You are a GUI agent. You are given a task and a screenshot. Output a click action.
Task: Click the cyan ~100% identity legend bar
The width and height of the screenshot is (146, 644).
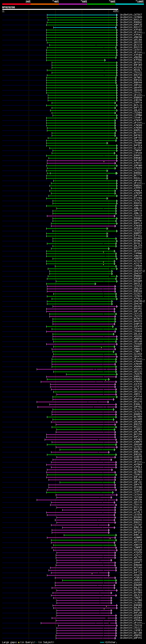[130, 4]
